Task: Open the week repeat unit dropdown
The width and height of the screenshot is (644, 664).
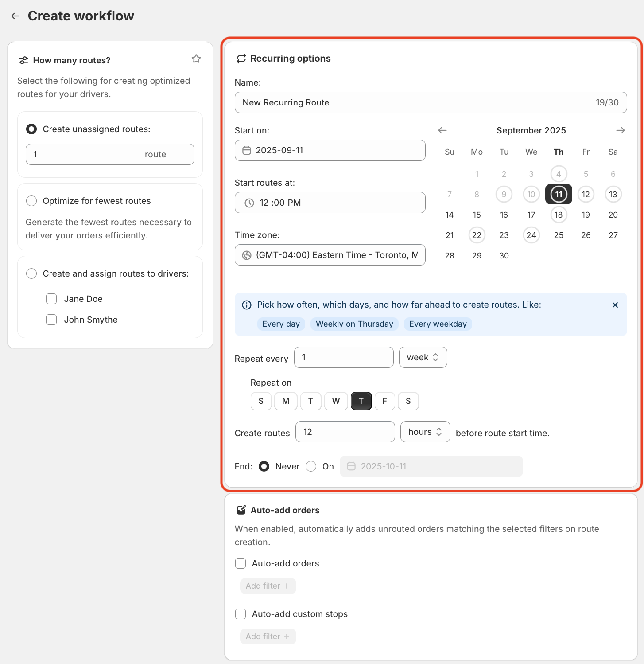Action: click(x=423, y=357)
